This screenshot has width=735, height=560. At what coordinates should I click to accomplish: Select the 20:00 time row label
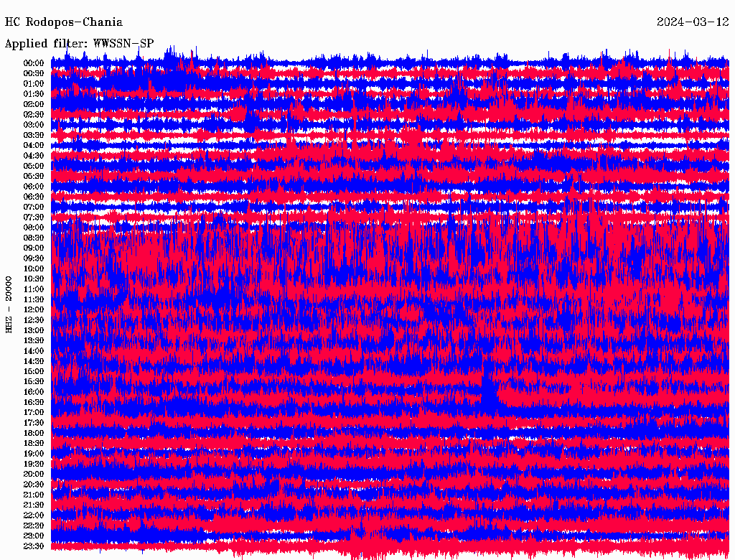34,474
